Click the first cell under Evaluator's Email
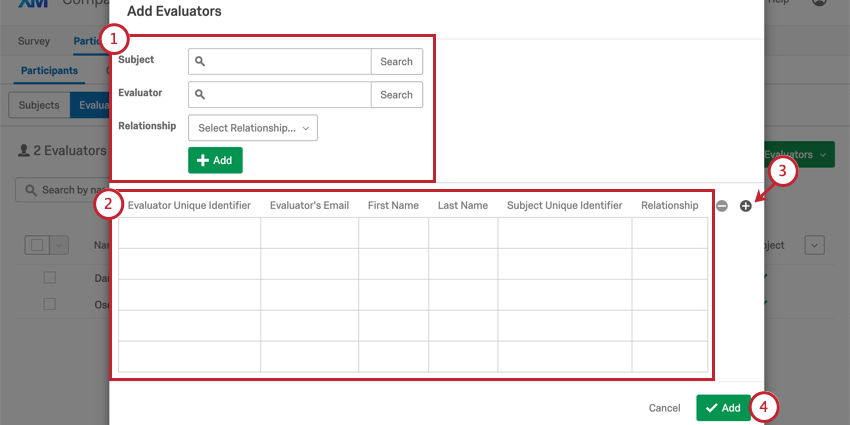This screenshot has width=850, height=425. tap(310, 233)
